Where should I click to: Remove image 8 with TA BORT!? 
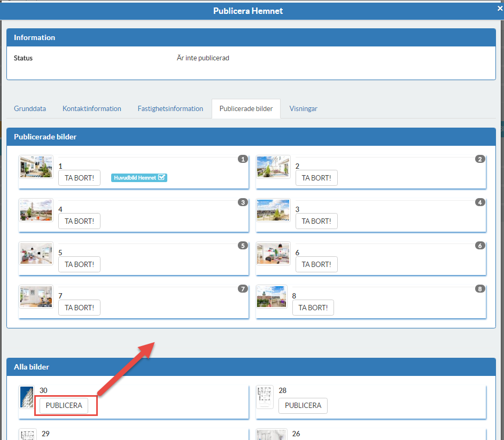[x=313, y=308]
